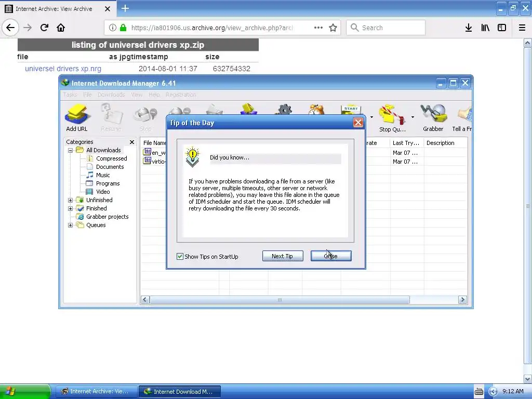Open the universel drivers xp.nrg link
The width and height of the screenshot is (532, 399).
(63, 69)
